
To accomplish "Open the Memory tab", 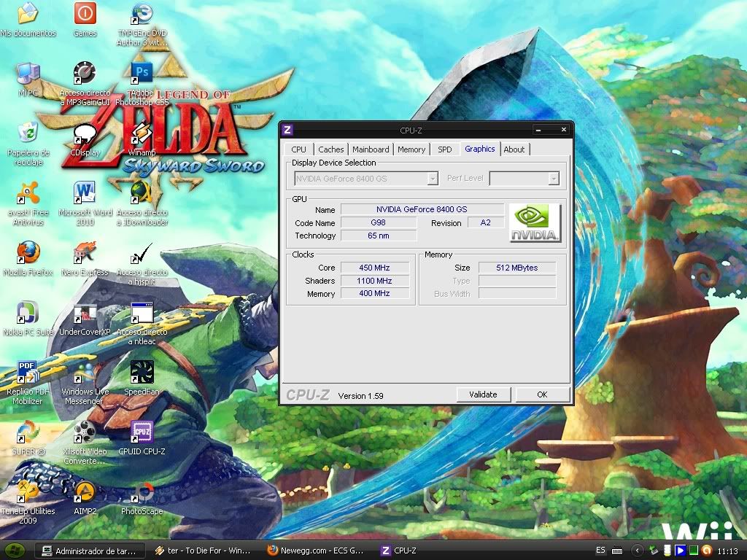I will (411, 149).
